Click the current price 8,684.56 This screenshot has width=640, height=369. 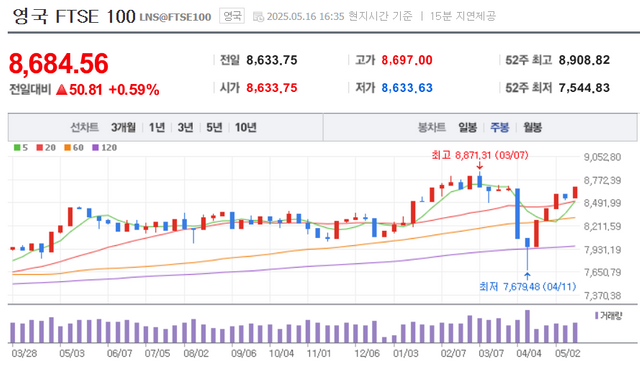click(x=58, y=64)
